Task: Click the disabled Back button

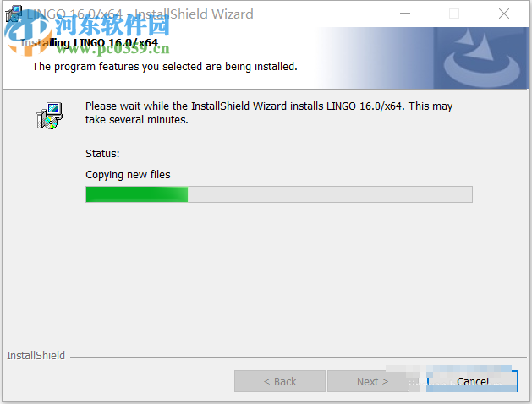Action: (280, 381)
